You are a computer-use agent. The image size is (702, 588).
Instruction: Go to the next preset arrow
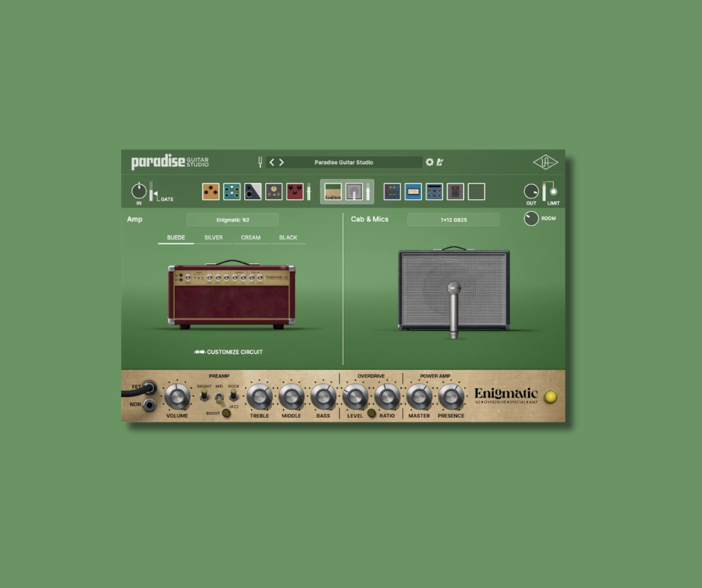coord(282,162)
